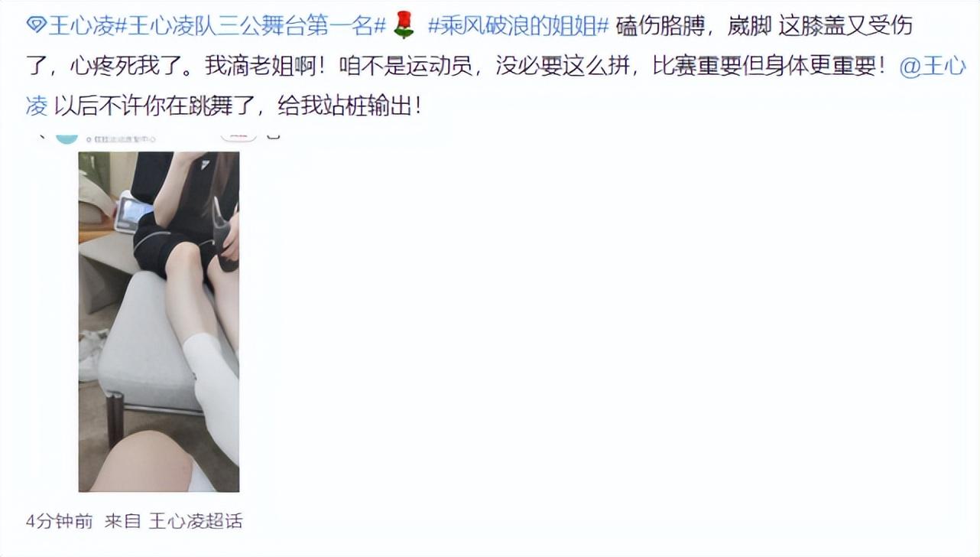Open #王心凌队三公舞台第一名# topic link
The height and width of the screenshot is (557, 980).
click(x=251, y=27)
